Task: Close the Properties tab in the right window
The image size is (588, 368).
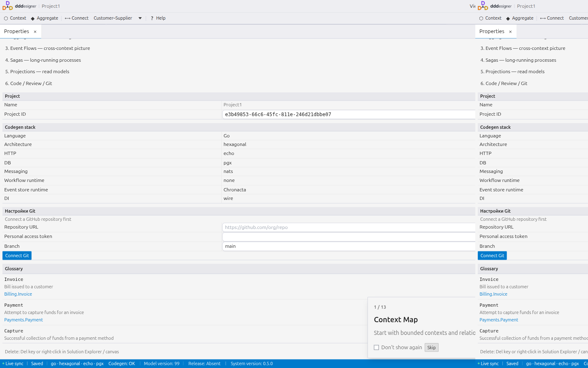Action: click(510, 31)
